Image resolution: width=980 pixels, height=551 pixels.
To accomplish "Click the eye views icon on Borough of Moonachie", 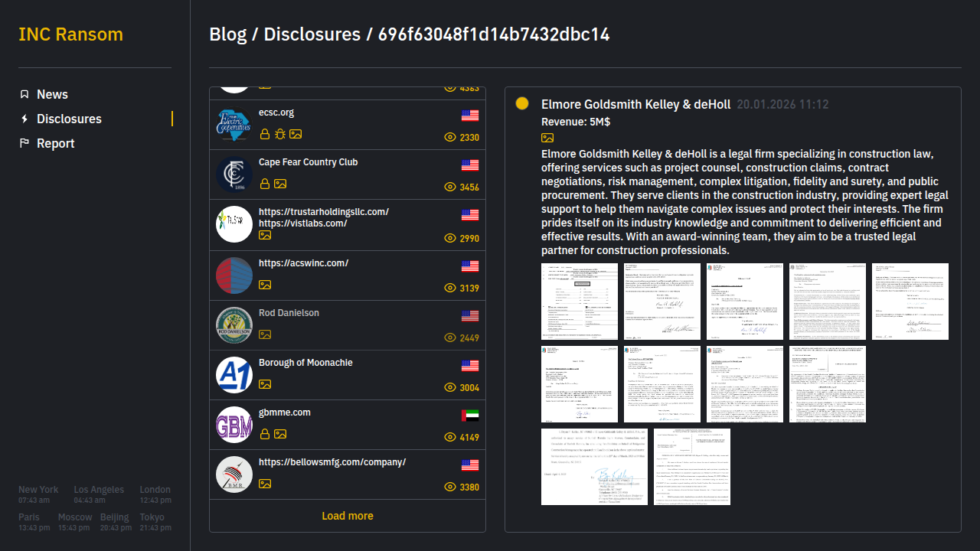I will click(x=450, y=388).
